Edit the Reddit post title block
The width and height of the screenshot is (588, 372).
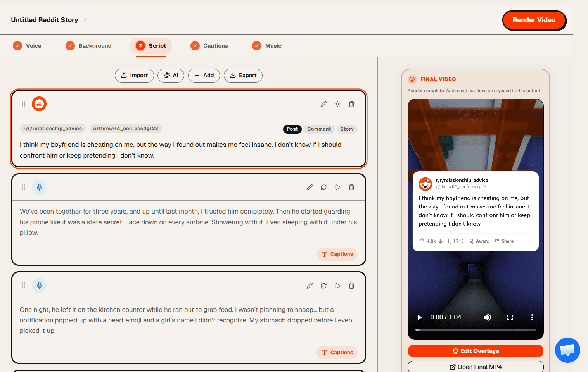323,104
